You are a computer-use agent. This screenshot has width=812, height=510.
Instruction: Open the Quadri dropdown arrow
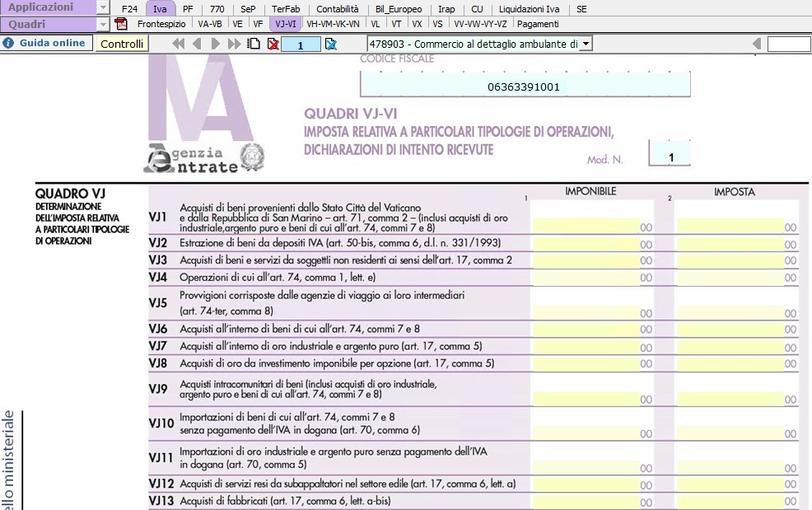point(103,25)
